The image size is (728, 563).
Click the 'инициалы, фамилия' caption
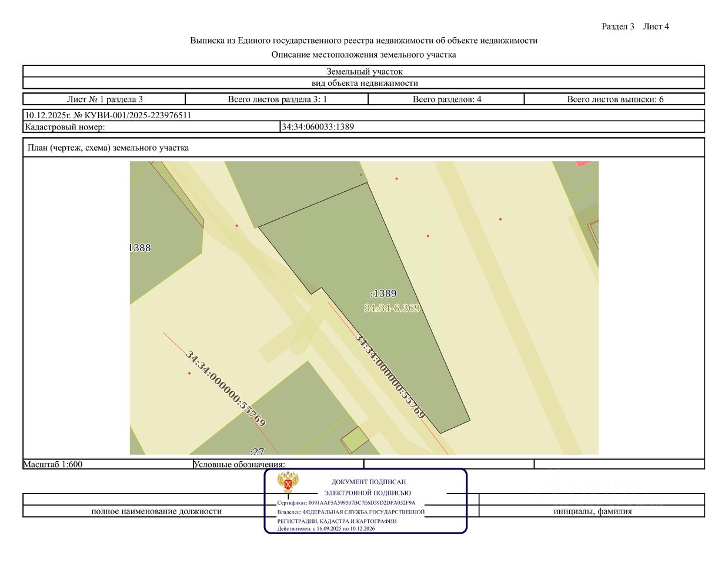593,511
